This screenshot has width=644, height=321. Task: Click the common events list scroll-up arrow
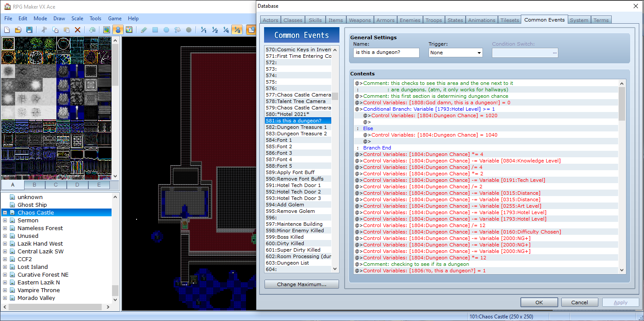[335, 50]
